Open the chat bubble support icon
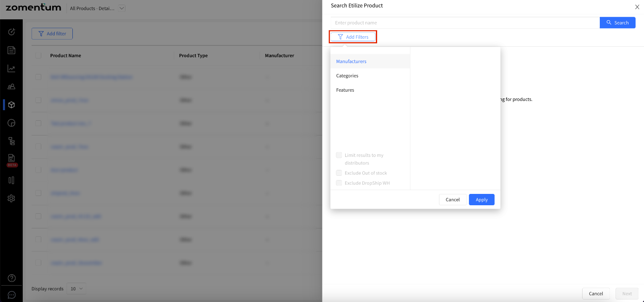This screenshot has height=302, width=644. [x=11, y=295]
